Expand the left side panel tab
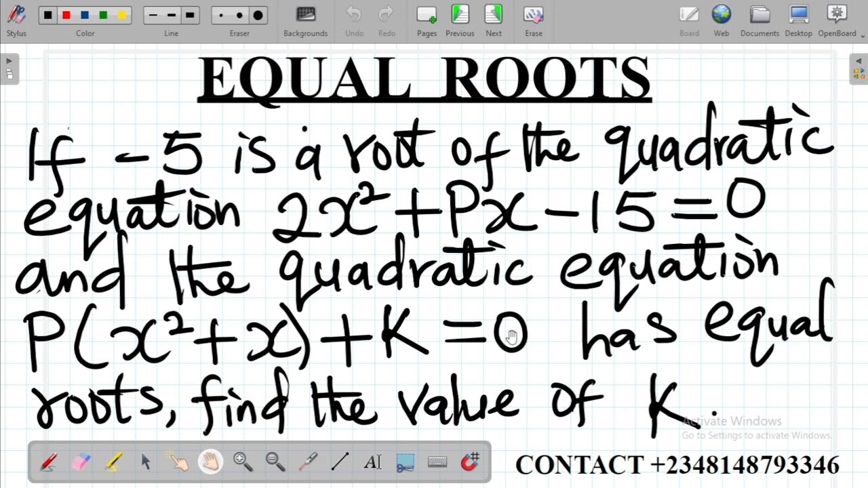Viewport: 868px width, 488px height. [9, 68]
